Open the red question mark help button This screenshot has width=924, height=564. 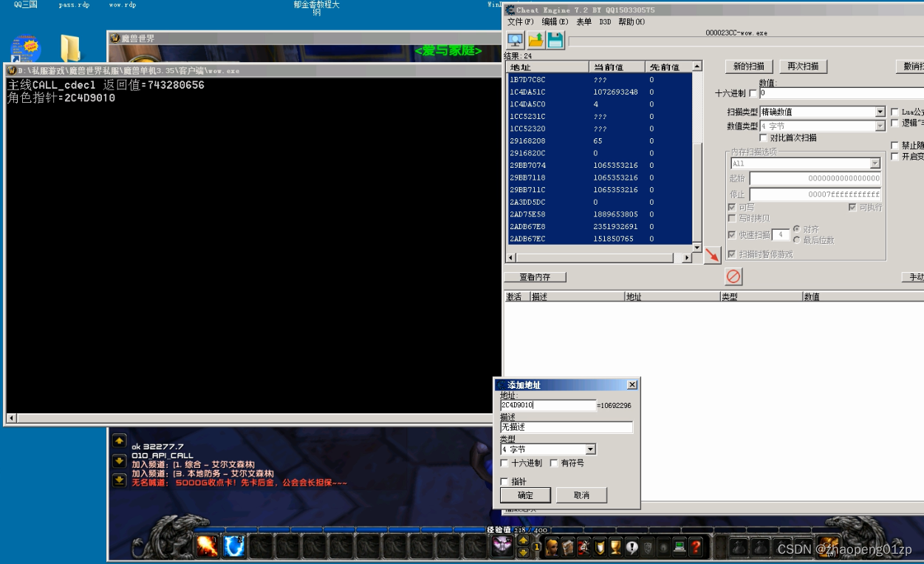pos(696,548)
